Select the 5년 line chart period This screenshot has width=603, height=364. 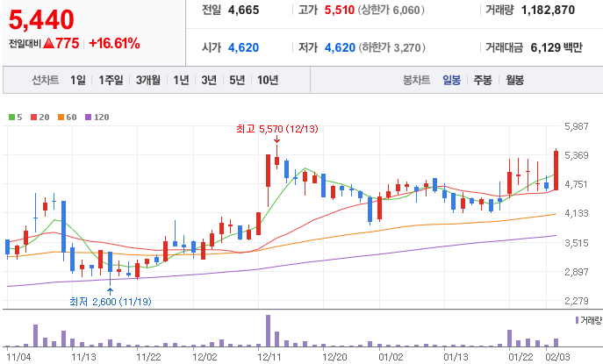tap(237, 80)
